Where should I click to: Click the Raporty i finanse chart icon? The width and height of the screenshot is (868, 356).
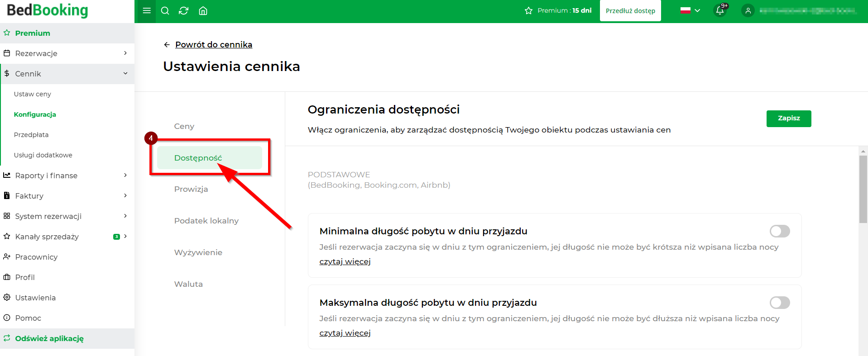coord(7,175)
